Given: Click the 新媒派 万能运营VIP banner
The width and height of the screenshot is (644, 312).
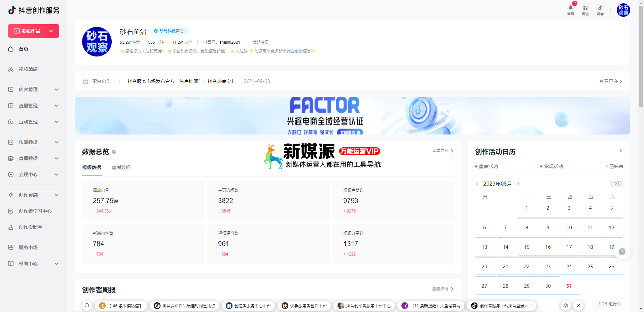Looking at the screenshot, I should (322, 156).
